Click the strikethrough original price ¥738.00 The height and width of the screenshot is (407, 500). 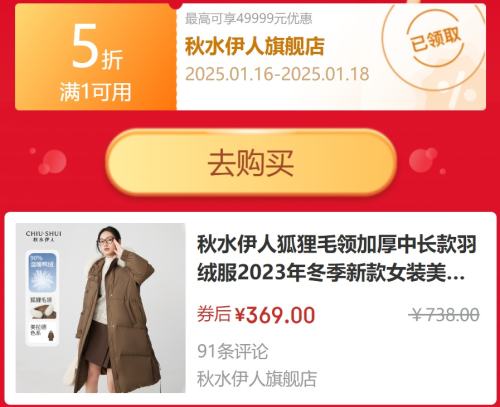444,314
